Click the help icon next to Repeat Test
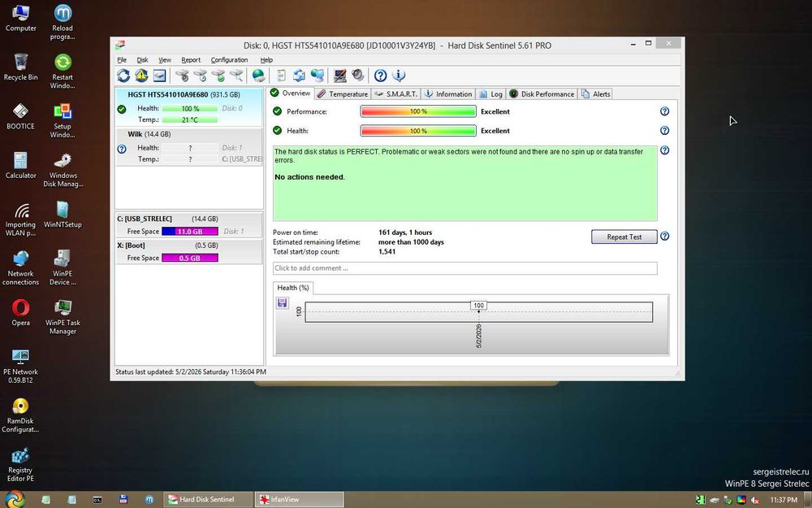 point(664,237)
